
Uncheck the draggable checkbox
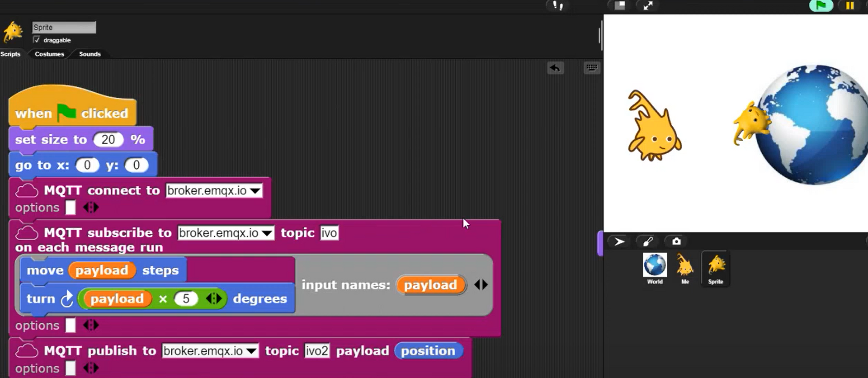point(36,40)
